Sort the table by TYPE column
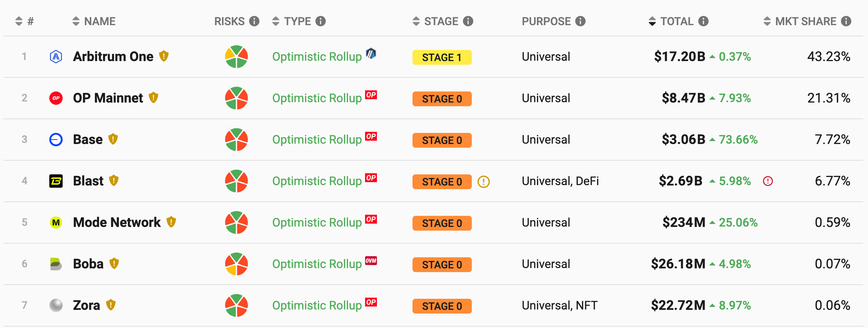Screen dimensions: 868x328 [292, 21]
